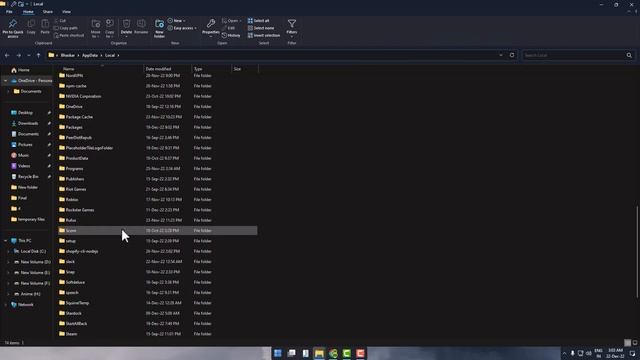Select the Rockstar Games folder
The height and width of the screenshot is (360, 640).
(80, 210)
